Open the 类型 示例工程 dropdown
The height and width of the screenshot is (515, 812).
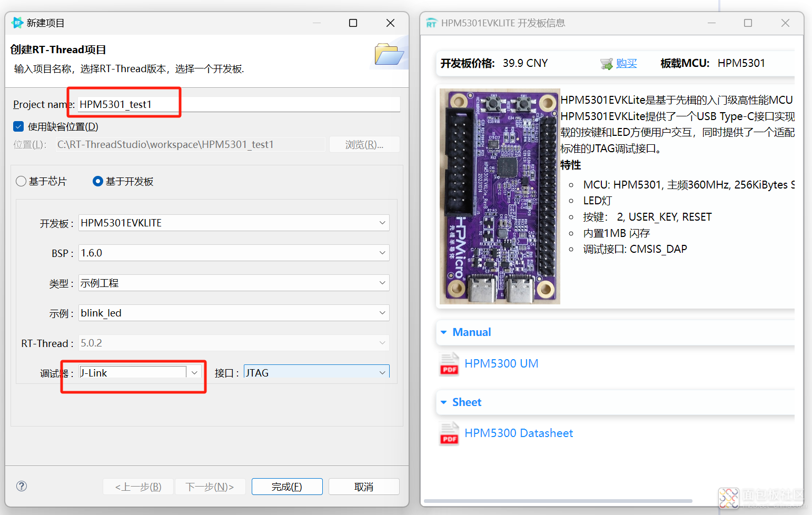click(x=234, y=283)
